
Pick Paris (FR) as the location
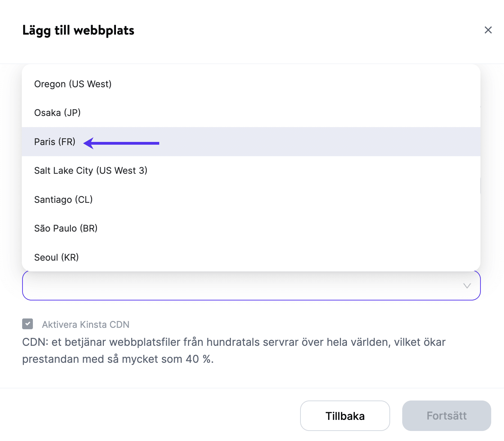pos(55,142)
